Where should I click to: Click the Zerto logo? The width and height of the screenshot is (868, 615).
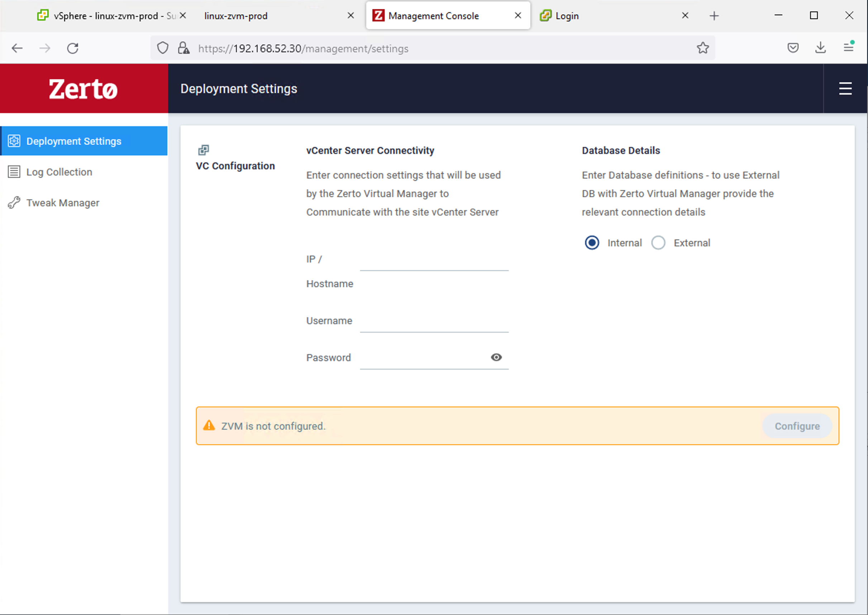(x=83, y=89)
